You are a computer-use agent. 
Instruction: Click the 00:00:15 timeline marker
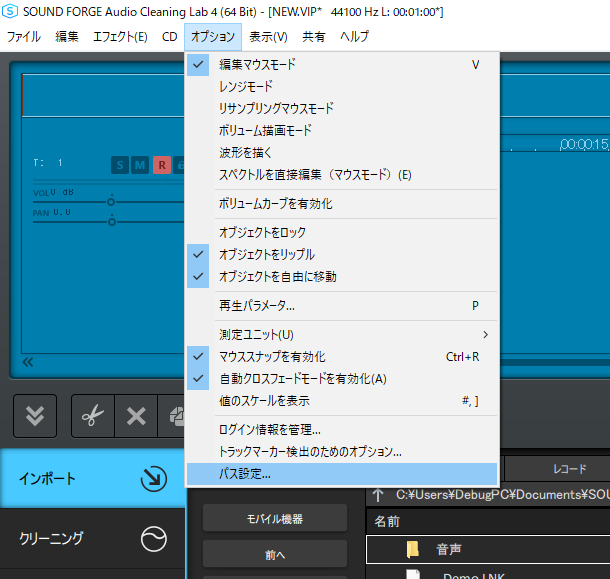pyautogui.click(x=584, y=144)
